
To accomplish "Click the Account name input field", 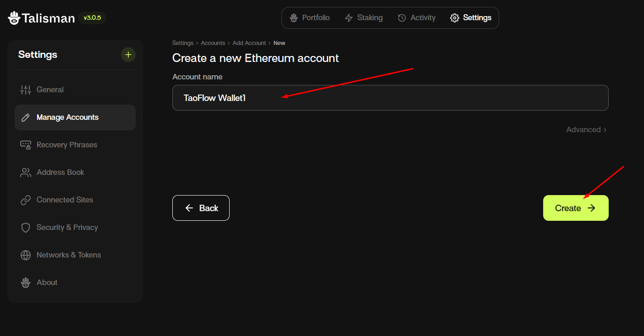I will click(390, 98).
